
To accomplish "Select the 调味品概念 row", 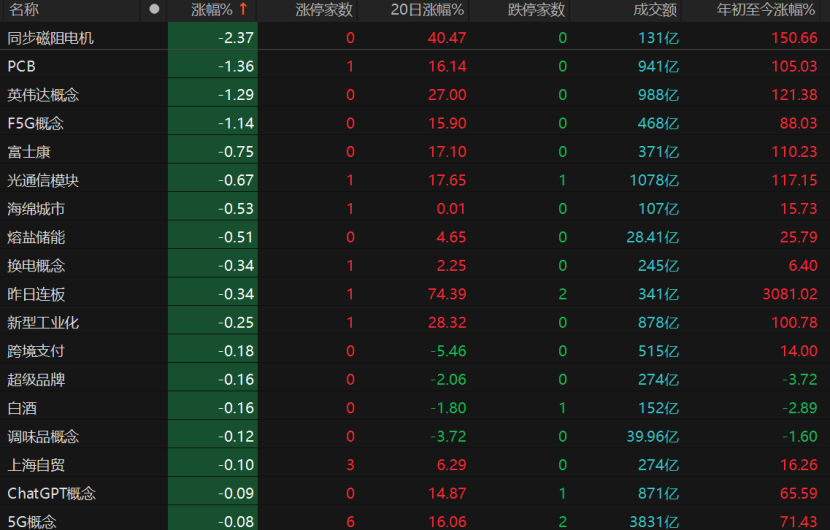I will coord(415,436).
